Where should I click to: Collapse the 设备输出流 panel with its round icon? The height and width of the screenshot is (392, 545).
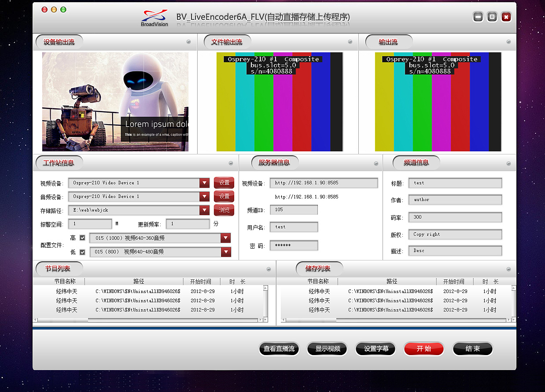click(189, 42)
